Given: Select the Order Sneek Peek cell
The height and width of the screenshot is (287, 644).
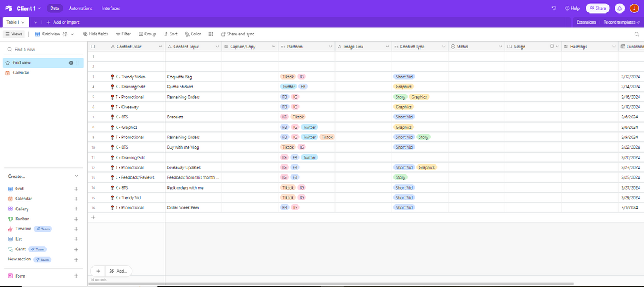Looking at the screenshot, I should click(193, 207).
